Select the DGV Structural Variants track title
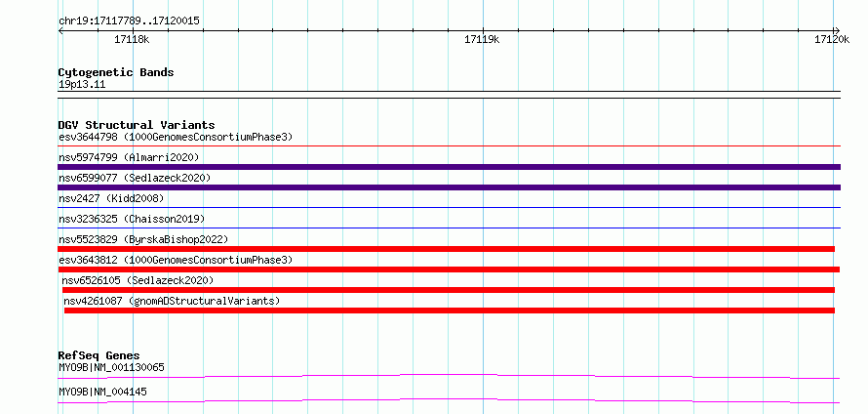Screen dimensions: 868x414 tap(137, 125)
